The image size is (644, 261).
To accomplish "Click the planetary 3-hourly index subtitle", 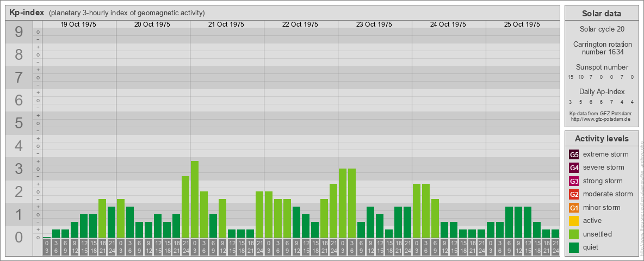I will [127, 13].
